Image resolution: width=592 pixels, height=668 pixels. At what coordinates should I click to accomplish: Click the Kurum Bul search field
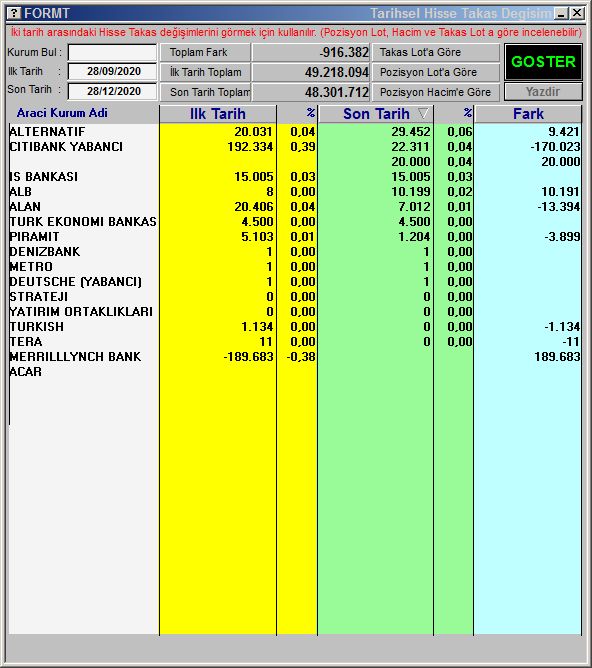pyautogui.click(x=112, y=53)
